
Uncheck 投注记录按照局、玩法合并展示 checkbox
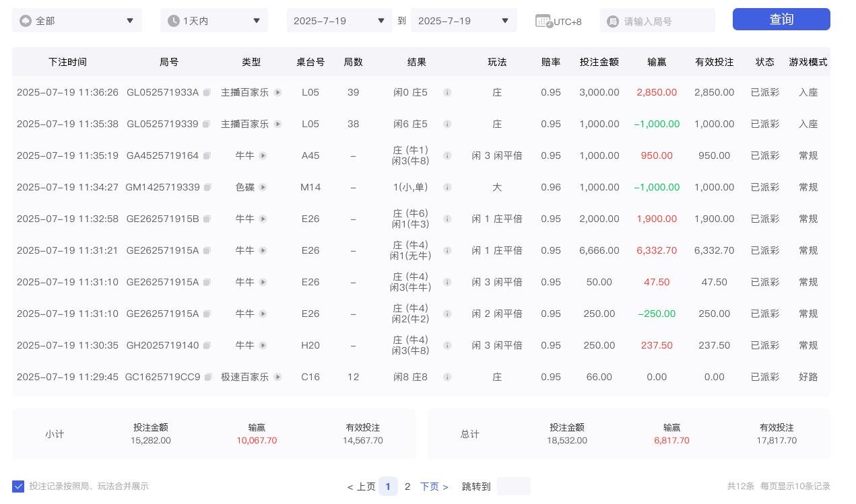tap(18, 486)
